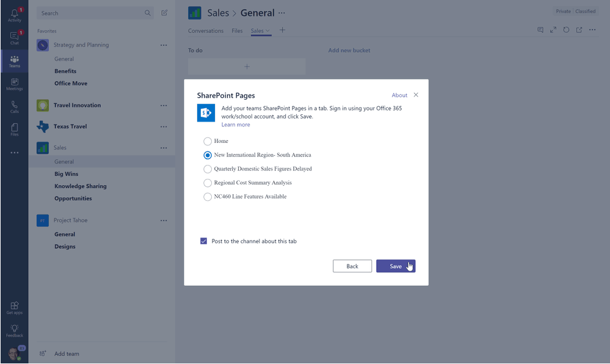Image resolution: width=610 pixels, height=364 pixels.
Task: Open Chat in the left rail
Action: (x=15, y=37)
